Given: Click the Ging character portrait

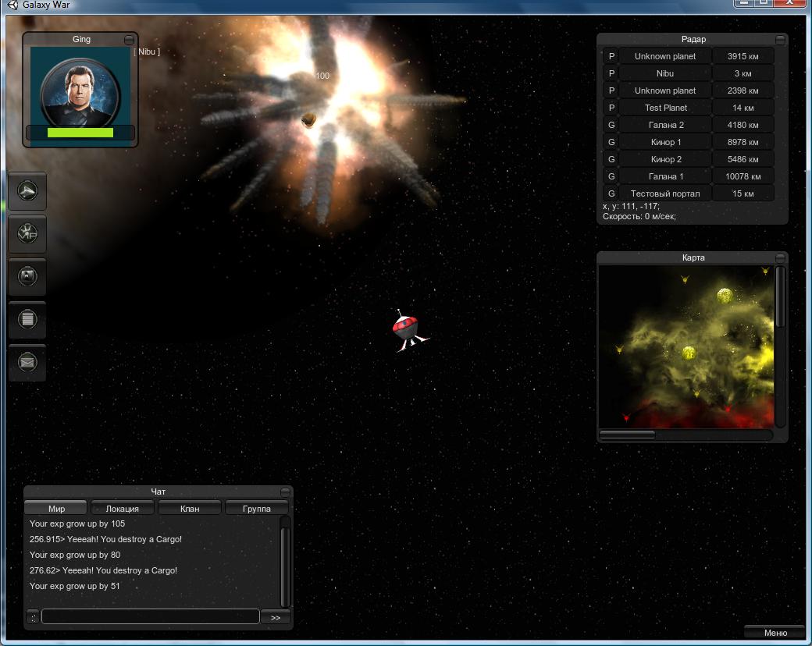Looking at the screenshot, I should pyautogui.click(x=80, y=92).
